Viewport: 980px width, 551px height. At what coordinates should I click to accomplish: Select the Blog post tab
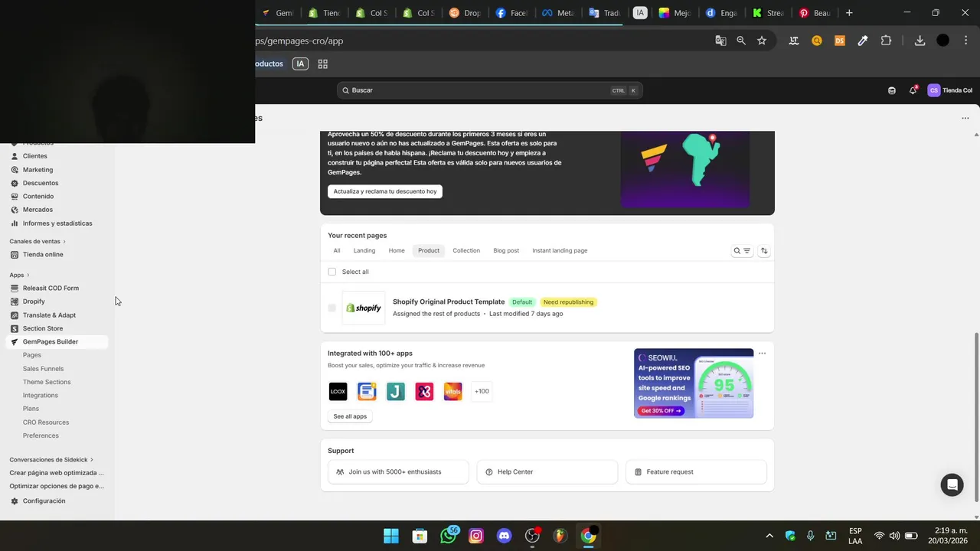tap(506, 251)
